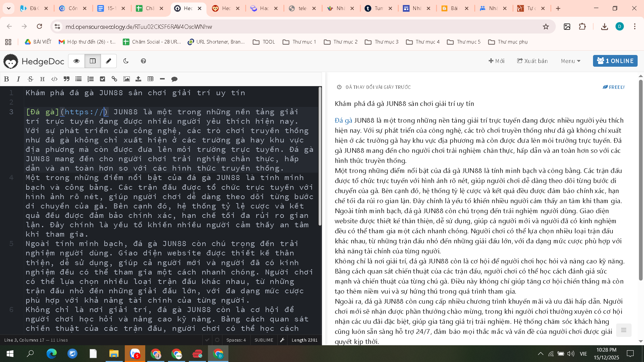Apply strikethrough formatting icon

click(31, 79)
